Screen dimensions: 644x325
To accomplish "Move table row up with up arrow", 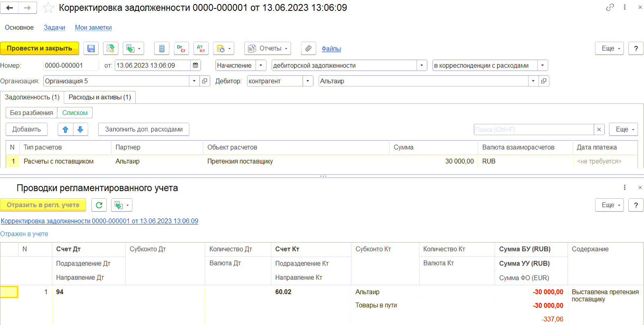I will 65,130.
